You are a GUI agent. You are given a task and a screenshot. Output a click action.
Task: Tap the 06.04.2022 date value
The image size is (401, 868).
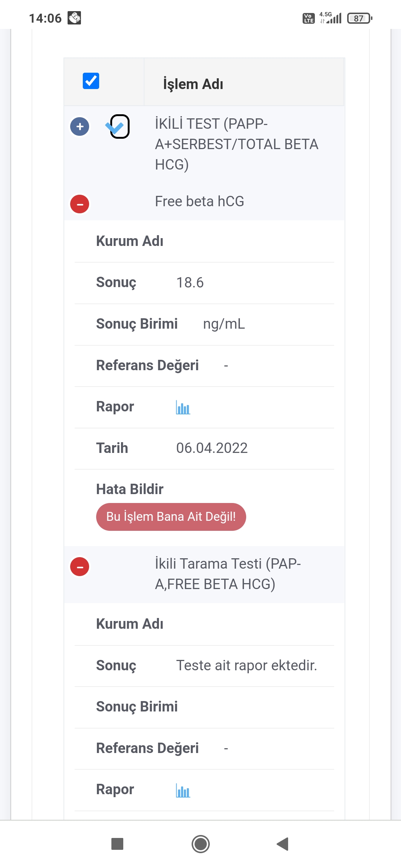click(x=212, y=448)
